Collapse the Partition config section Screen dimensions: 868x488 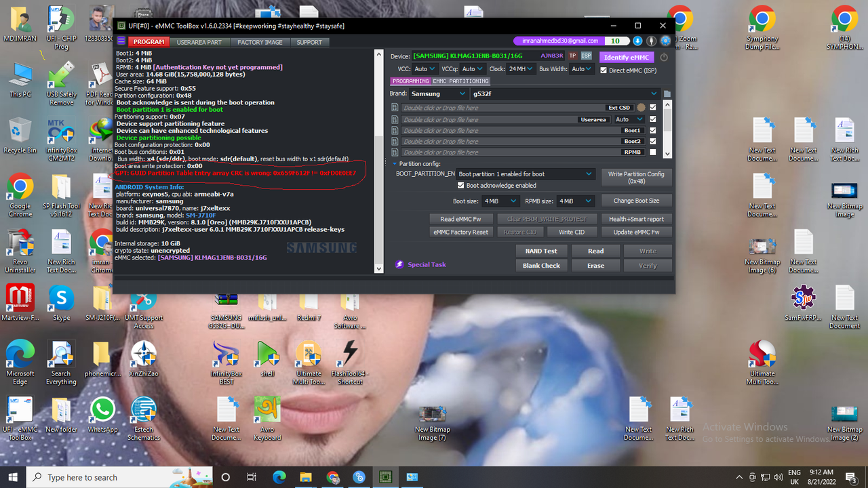[x=395, y=163]
